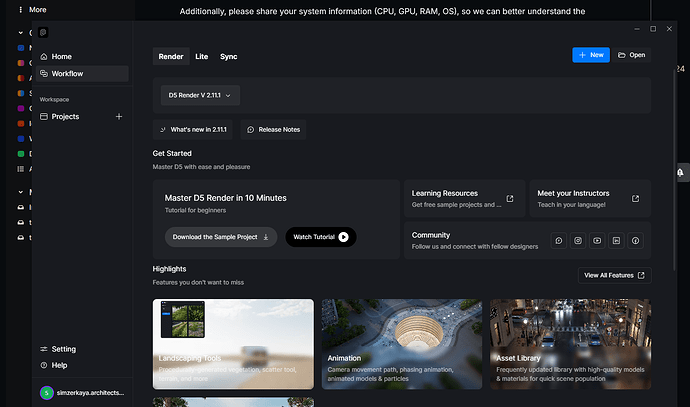Click the D5 logo in sidebar
690x407 pixels.
45,32
